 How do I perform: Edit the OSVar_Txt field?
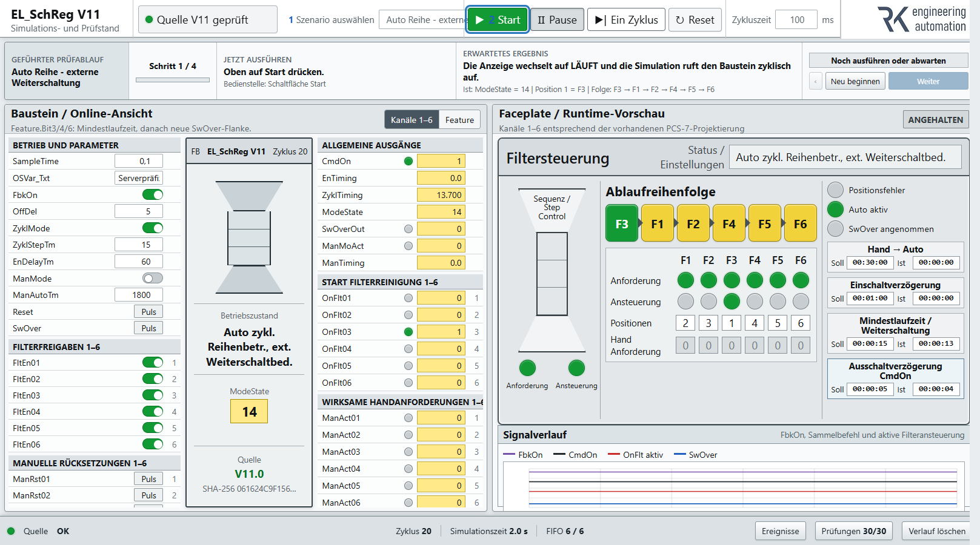pyautogui.click(x=139, y=178)
